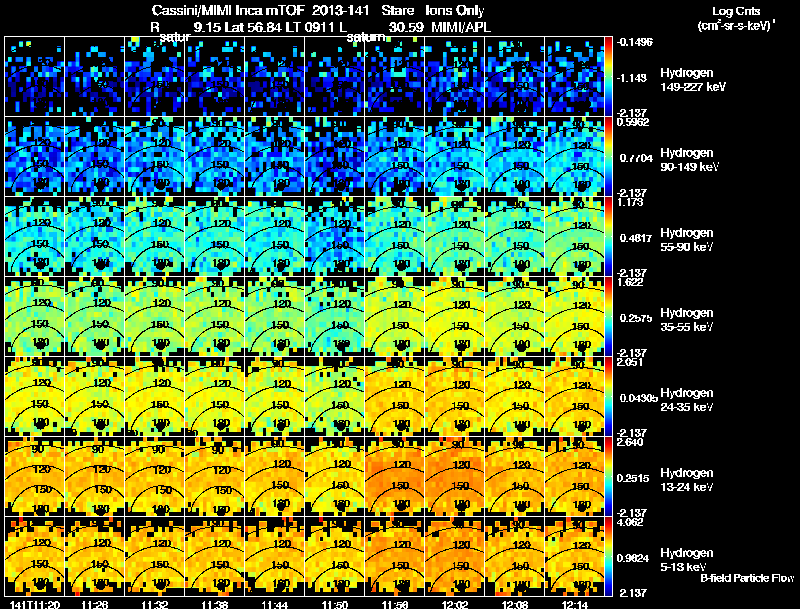Viewport: 800px width, 609px height.
Task: Click the Hydrogen 13-24 keV label
Action: pyautogui.click(x=687, y=480)
